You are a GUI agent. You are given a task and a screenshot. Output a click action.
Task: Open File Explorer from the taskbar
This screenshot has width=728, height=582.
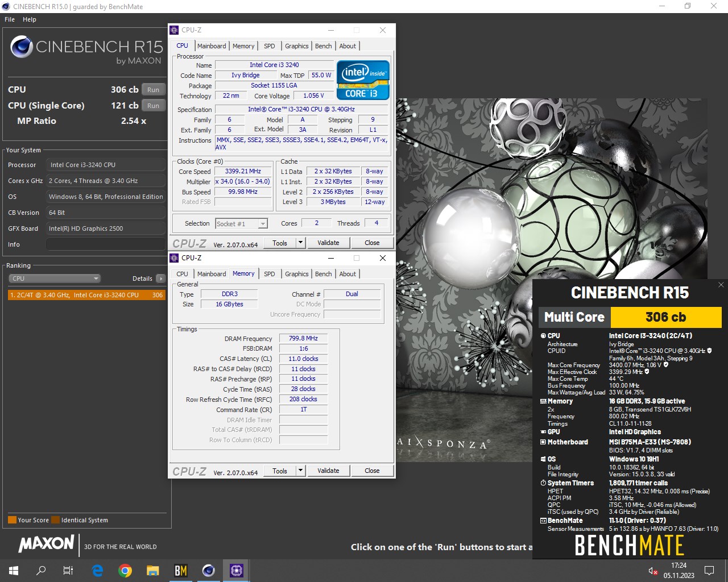pos(152,571)
